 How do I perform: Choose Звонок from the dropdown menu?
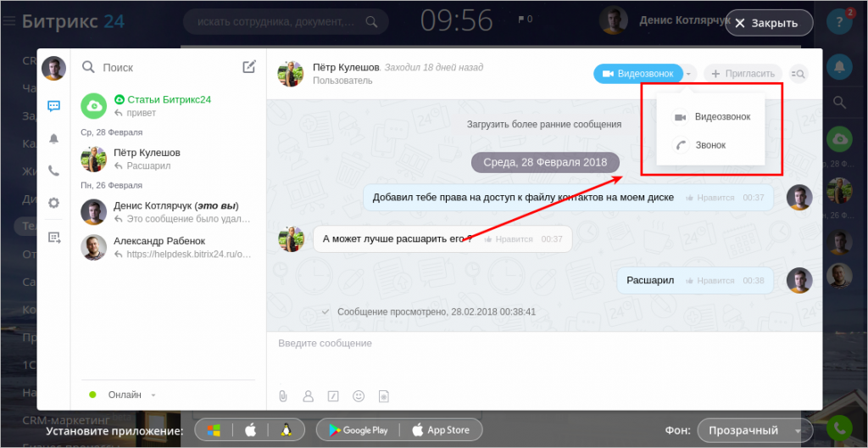711,145
